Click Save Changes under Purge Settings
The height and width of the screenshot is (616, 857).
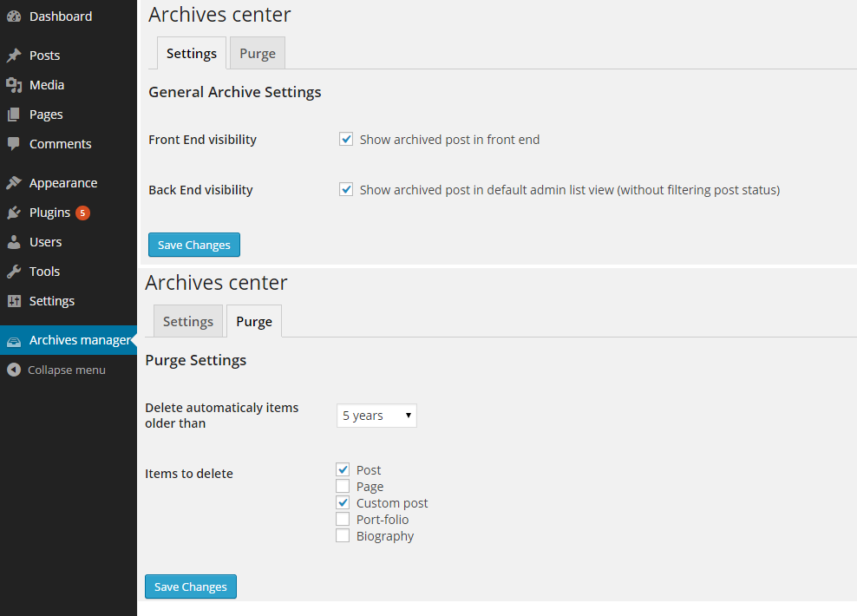point(191,587)
